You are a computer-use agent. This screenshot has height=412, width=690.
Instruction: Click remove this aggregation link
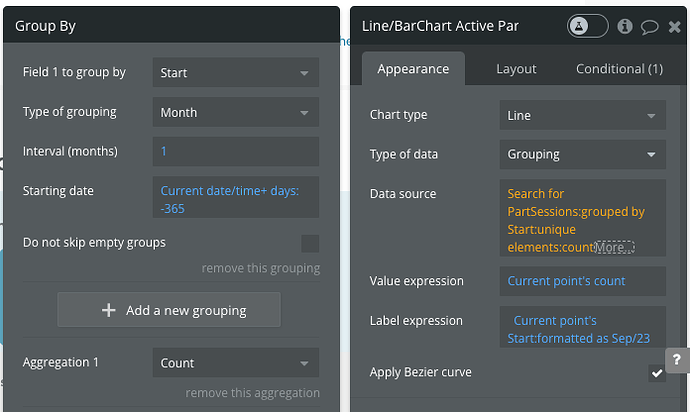[252, 393]
